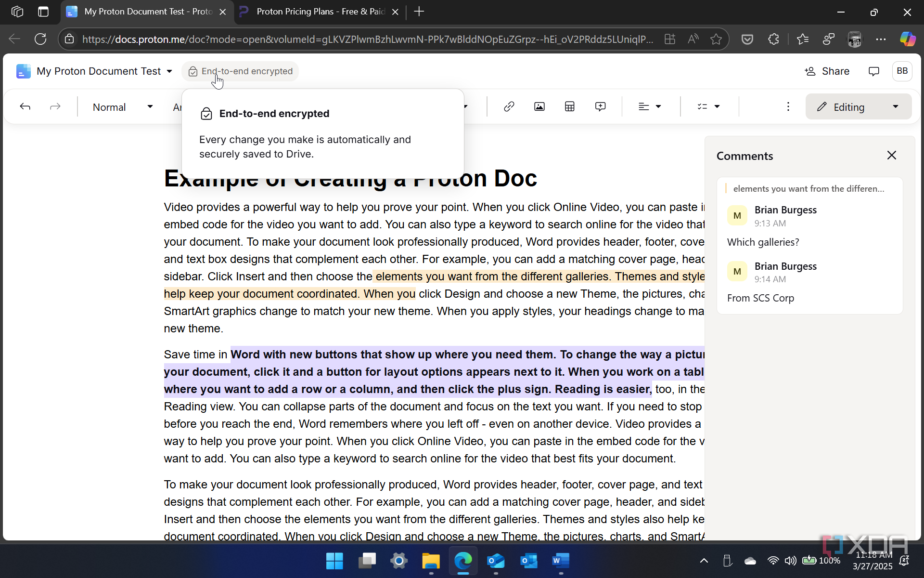Click the address bar URL
Screen dimensions: 924x578
[367, 39]
